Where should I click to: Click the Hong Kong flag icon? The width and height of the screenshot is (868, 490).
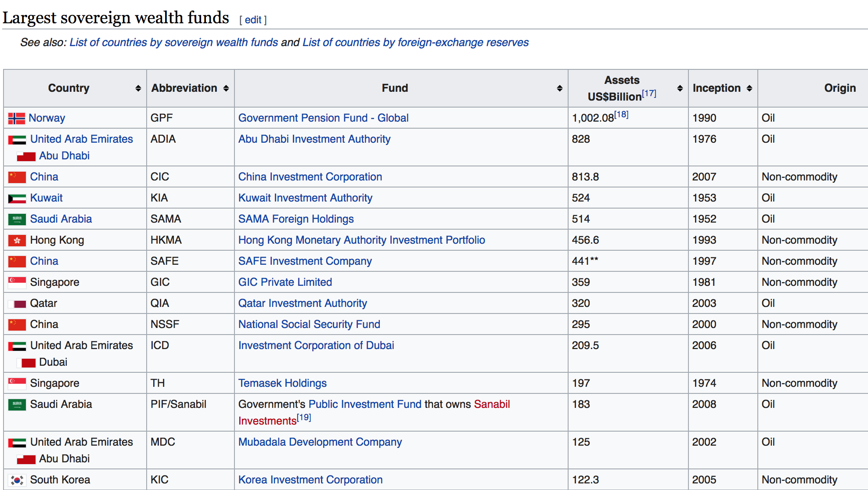click(16, 240)
